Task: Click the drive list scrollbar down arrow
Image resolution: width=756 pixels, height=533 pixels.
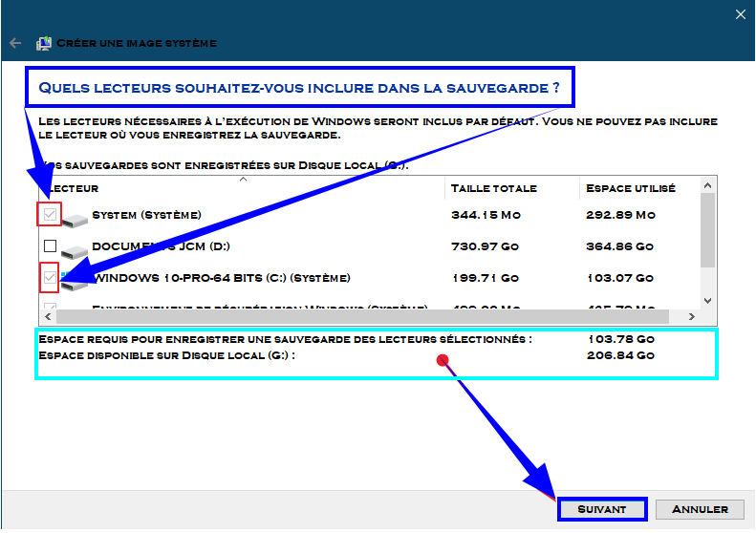Action: (x=707, y=300)
